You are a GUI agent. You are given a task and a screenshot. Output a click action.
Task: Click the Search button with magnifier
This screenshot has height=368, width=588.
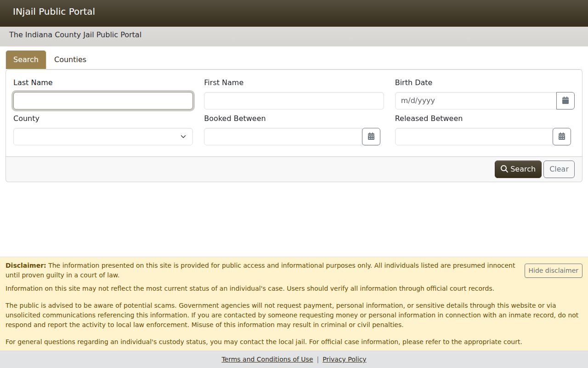518,169
